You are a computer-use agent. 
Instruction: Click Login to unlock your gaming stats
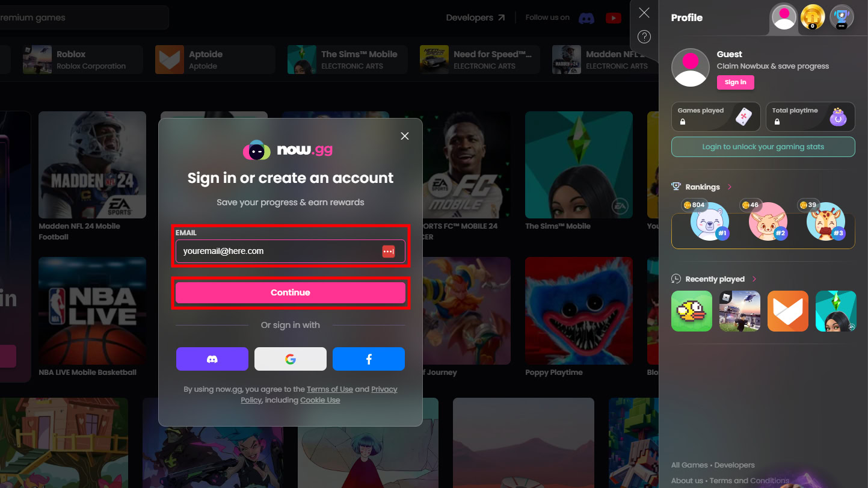(x=763, y=147)
